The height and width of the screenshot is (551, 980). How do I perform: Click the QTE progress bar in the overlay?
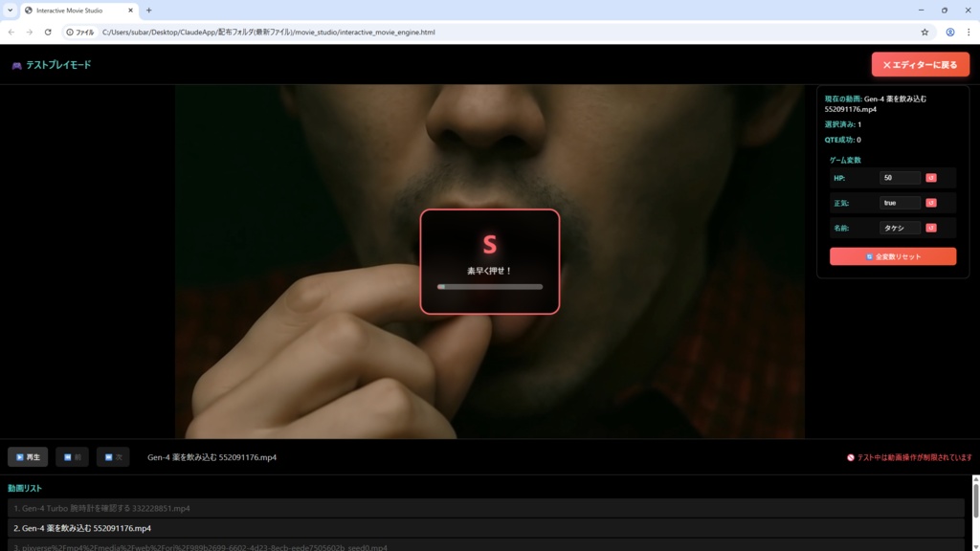point(489,286)
